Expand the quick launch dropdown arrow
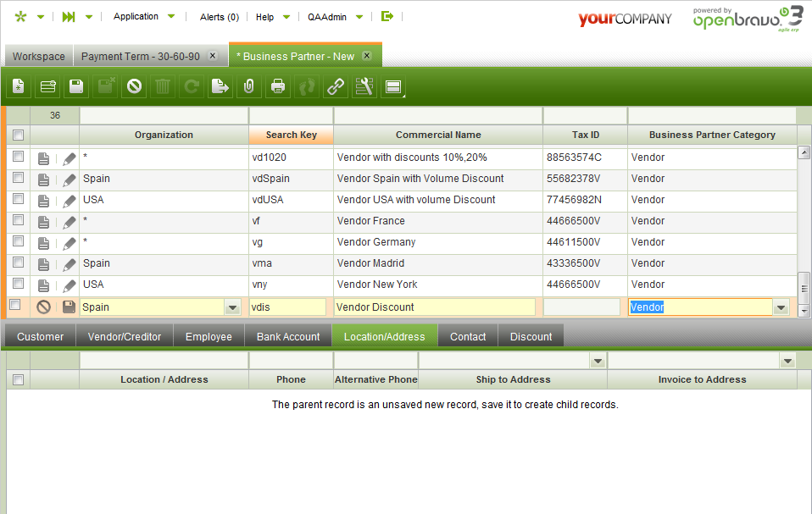This screenshot has height=514, width=812. 89,17
